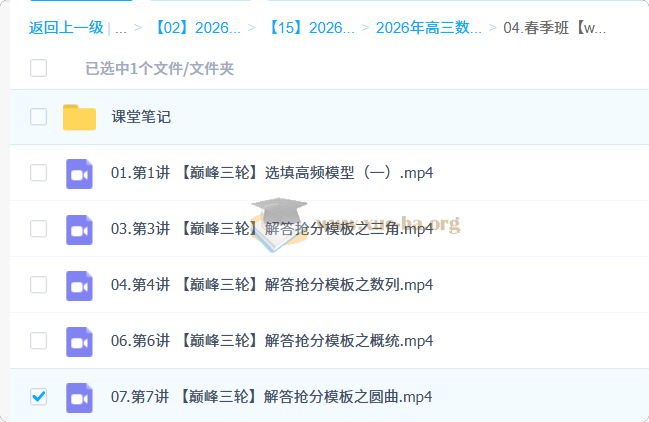Image resolution: width=649 pixels, height=422 pixels.
Task: Open file 04.第4讲 解答抢分模板之数列.mp4
Action: tap(271, 285)
